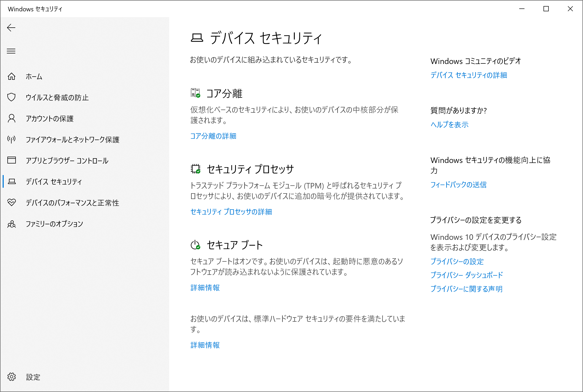Click the settings gear icon
This screenshot has height=392, width=583.
12,377
